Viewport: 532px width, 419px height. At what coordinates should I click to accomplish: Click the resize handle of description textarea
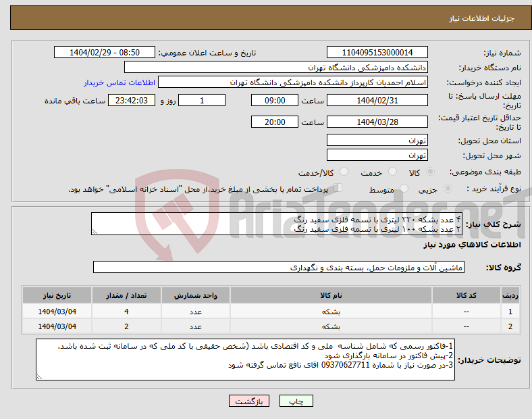click(95, 232)
